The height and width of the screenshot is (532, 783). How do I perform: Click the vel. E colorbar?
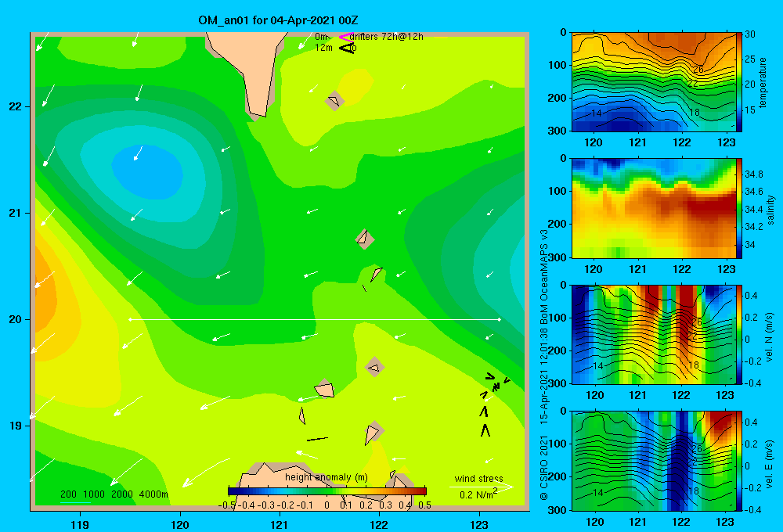pyautogui.click(x=739, y=461)
